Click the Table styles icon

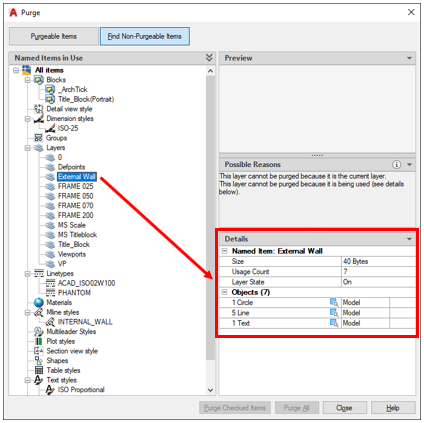(39, 370)
